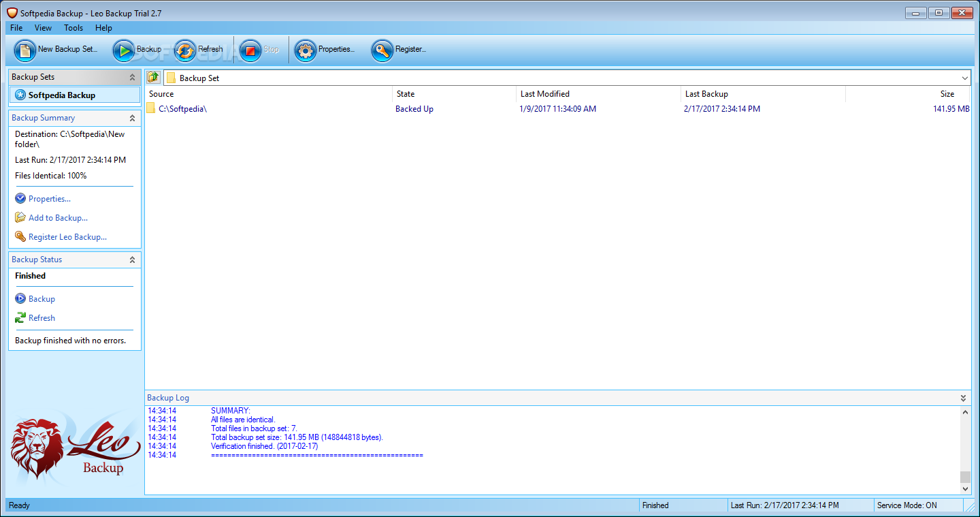The image size is (980, 517).
Task: Click the Last Run status bar entry
Action: tap(785, 505)
